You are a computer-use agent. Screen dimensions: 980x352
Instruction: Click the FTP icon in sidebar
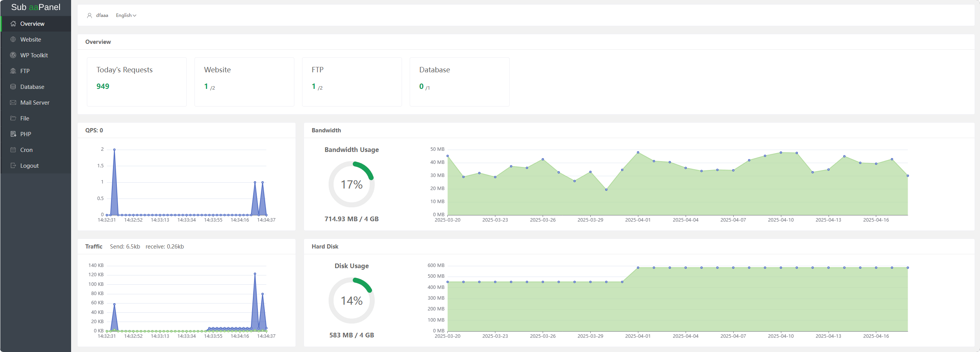pyautogui.click(x=13, y=71)
